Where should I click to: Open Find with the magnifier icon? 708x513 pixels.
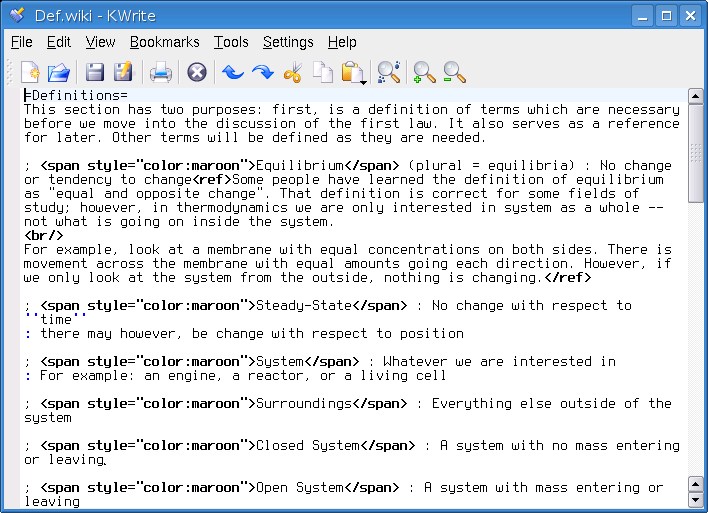point(389,72)
